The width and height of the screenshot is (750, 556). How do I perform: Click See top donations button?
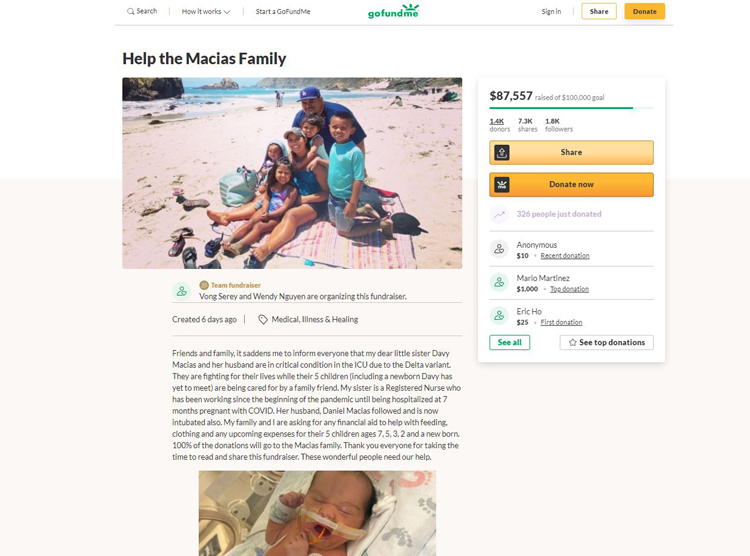coord(607,343)
